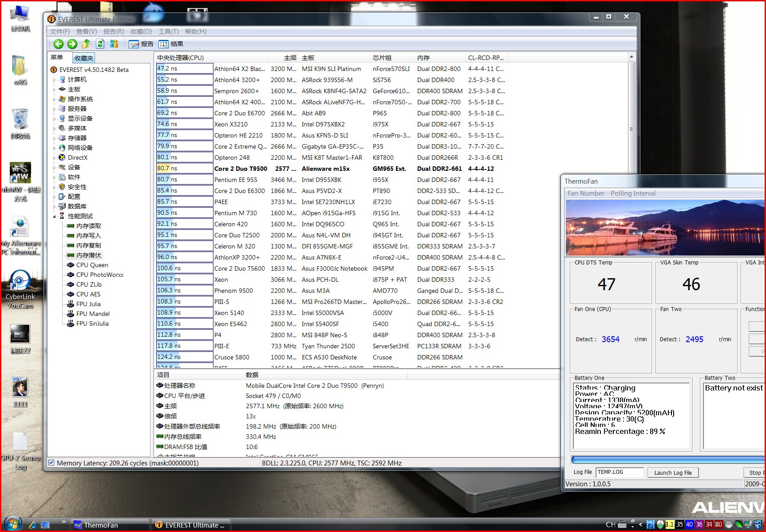This screenshot has height=532, width=766.
Task: Expand the 操作系统 tree node
Action: coord(54,99)
